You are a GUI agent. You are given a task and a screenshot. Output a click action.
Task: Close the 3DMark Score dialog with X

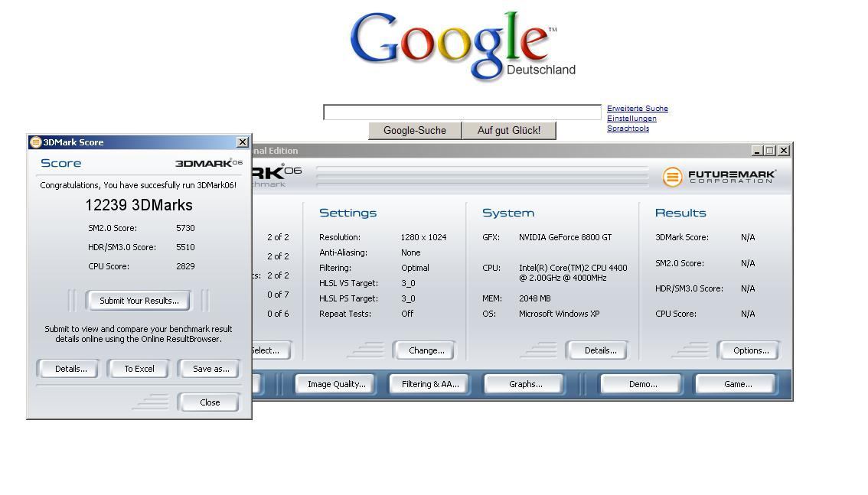point(243,142)
